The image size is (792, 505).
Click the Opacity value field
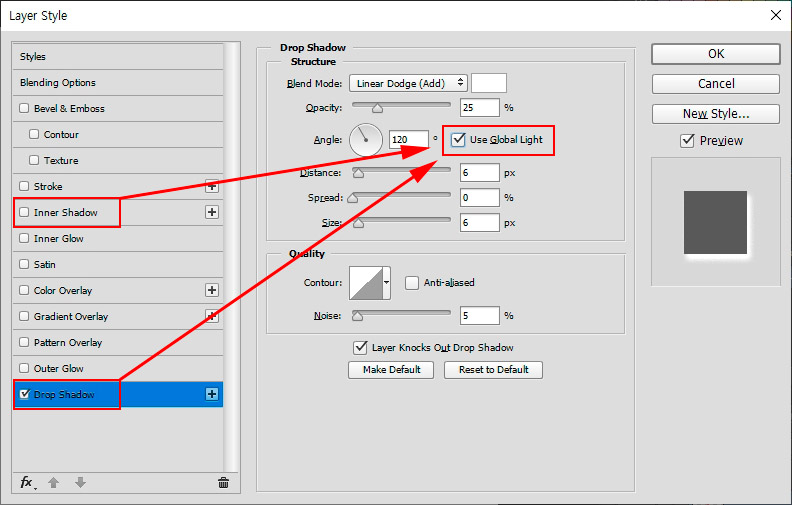click(x=479, y=108)
